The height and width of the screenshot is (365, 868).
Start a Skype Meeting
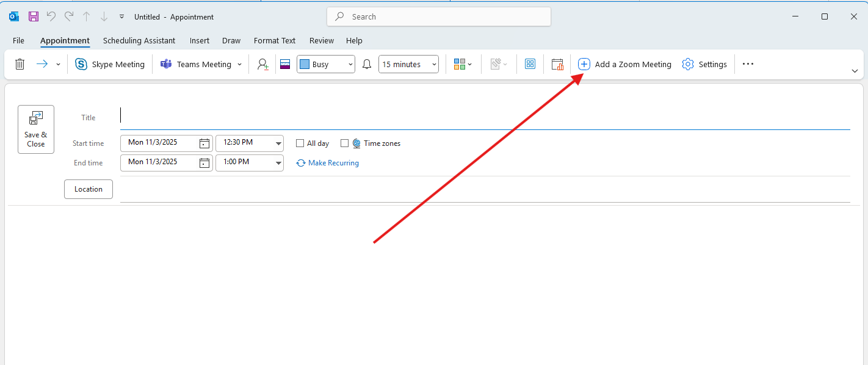tap(110, 64)
